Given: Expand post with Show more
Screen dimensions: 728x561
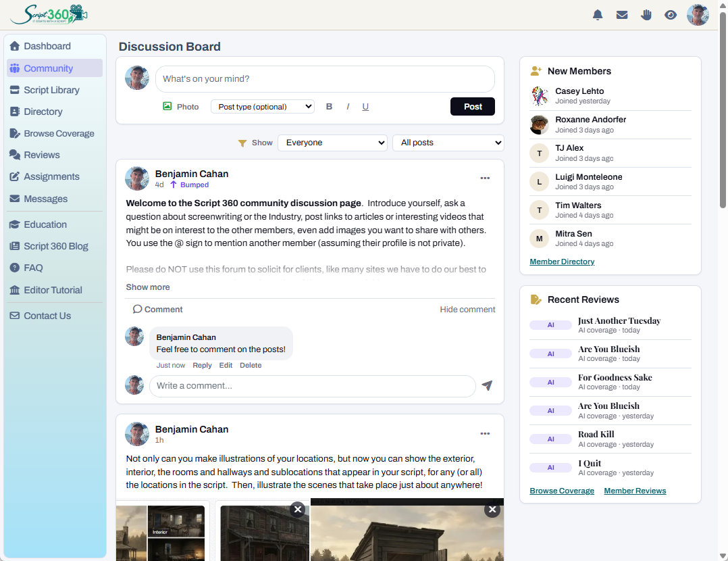Looking at the screenshot, I should click(x=148, y=287).
